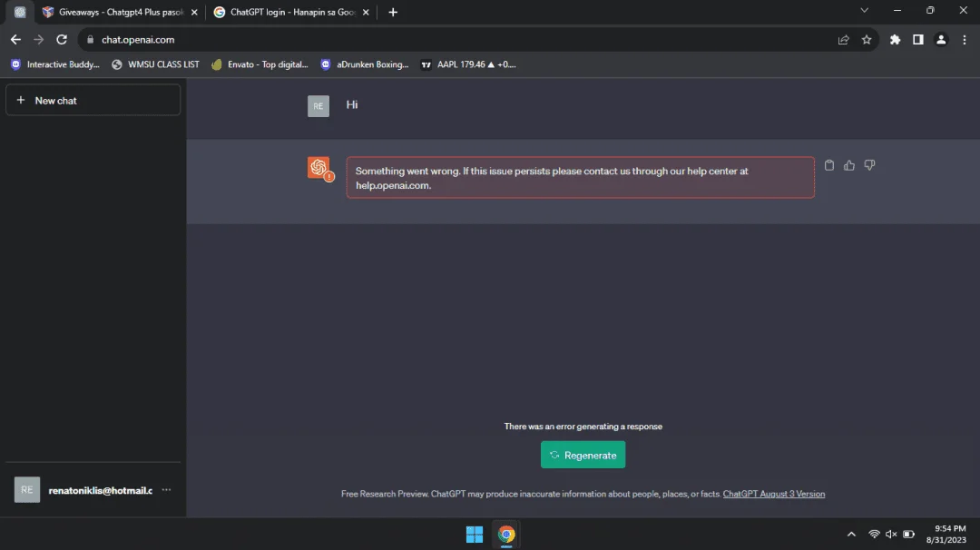980x550 pixels.
Task: Give thumbs up to the response
Action: (x=848, y=165)
